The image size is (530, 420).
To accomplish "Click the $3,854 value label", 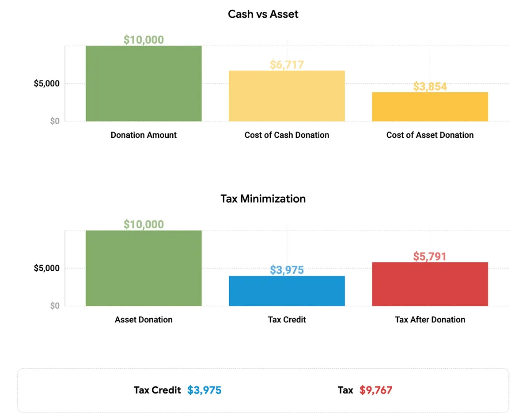I will 430,87.
